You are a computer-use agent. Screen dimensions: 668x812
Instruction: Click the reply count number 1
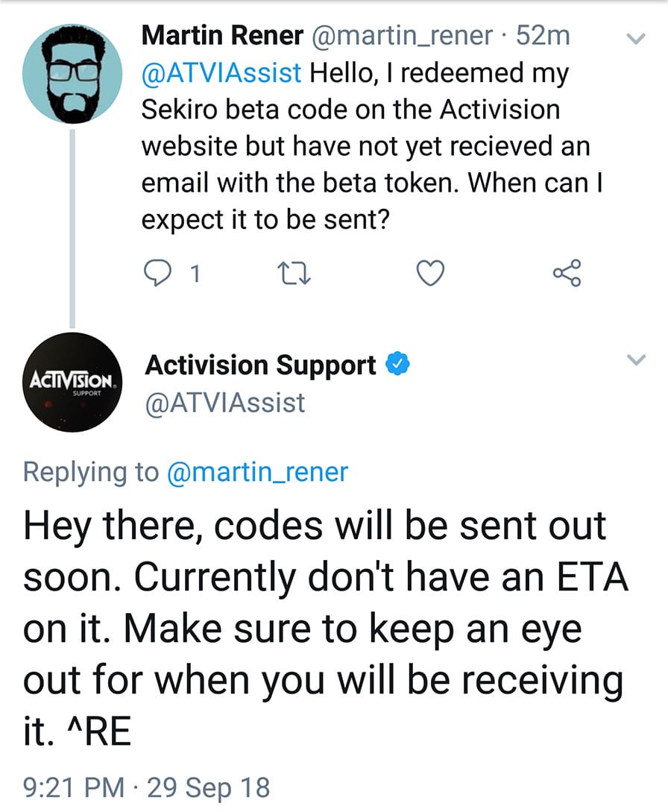(195, 274)
